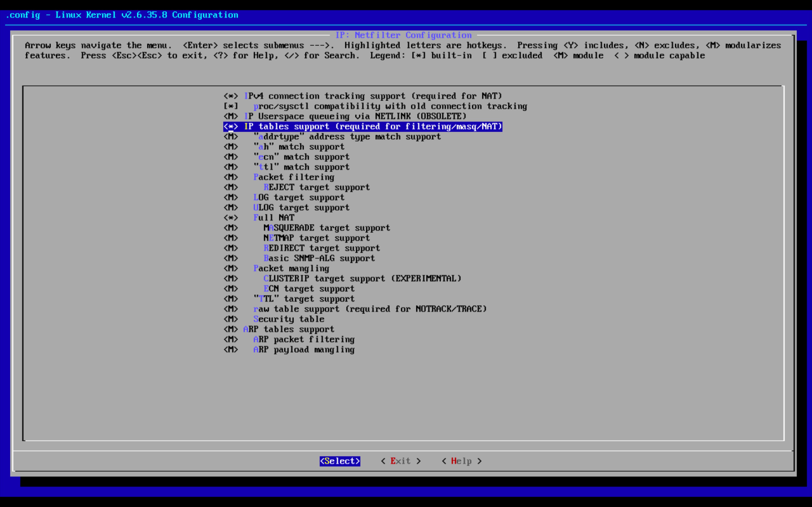Toggle IPv4 connection tracking support state
The height and width of the screenshot is (507, 812).
(231, 96)
